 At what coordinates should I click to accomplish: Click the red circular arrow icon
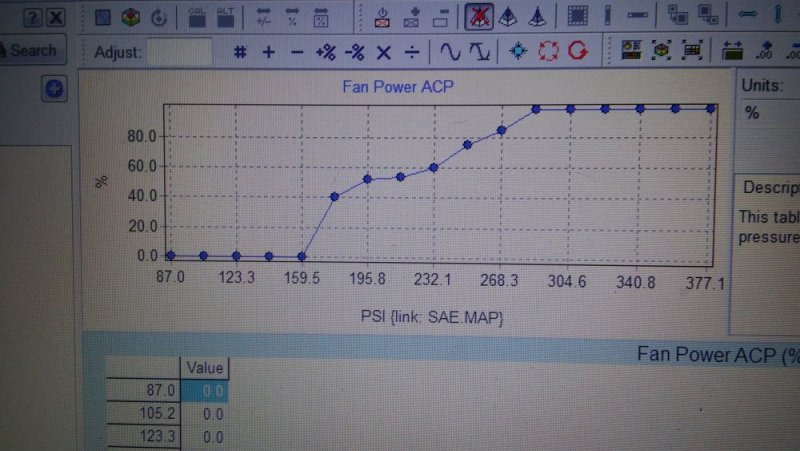[576, 51]
